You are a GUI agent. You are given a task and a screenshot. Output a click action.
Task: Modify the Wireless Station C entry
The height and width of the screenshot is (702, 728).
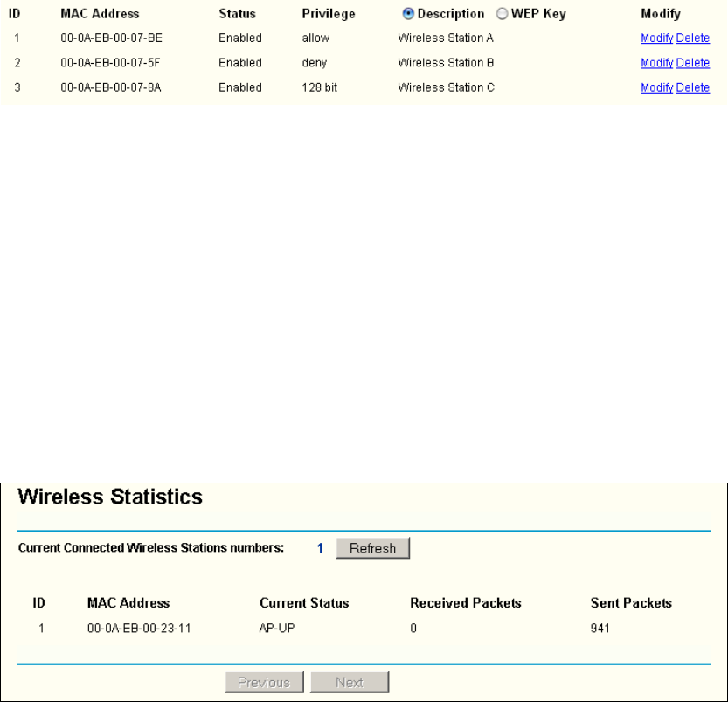pos(656,87)
